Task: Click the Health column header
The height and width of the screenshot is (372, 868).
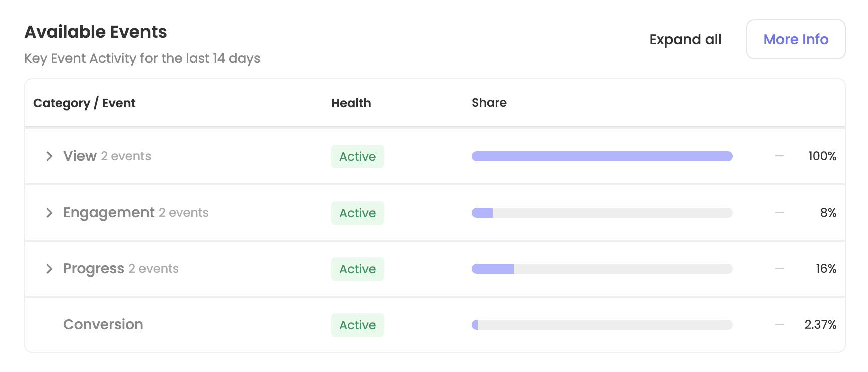Action: [351, 103]
